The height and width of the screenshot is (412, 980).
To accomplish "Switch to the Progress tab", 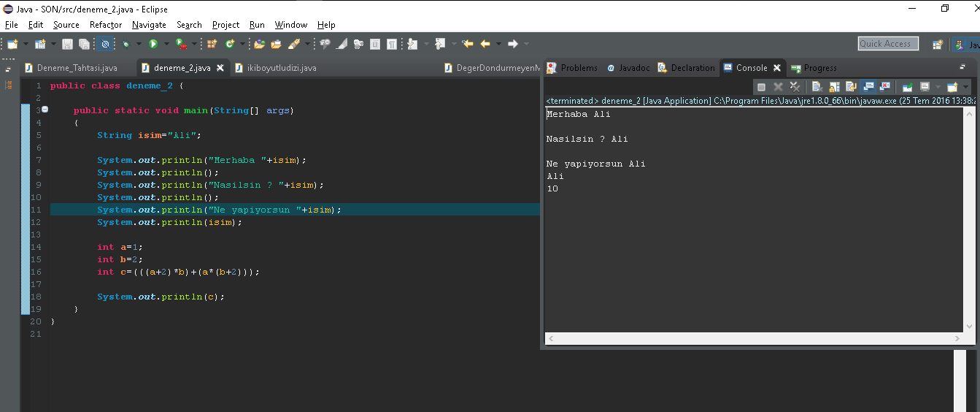I will (814, 68).
